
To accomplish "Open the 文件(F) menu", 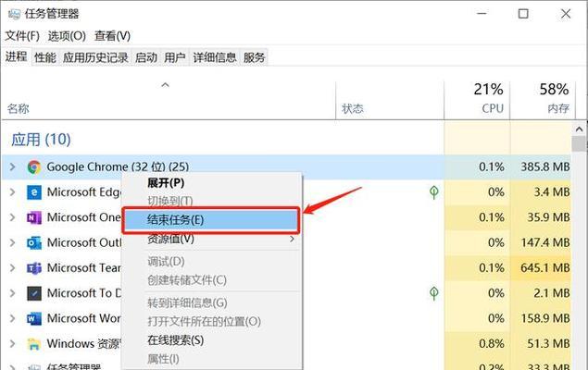I will click(22, 36).
